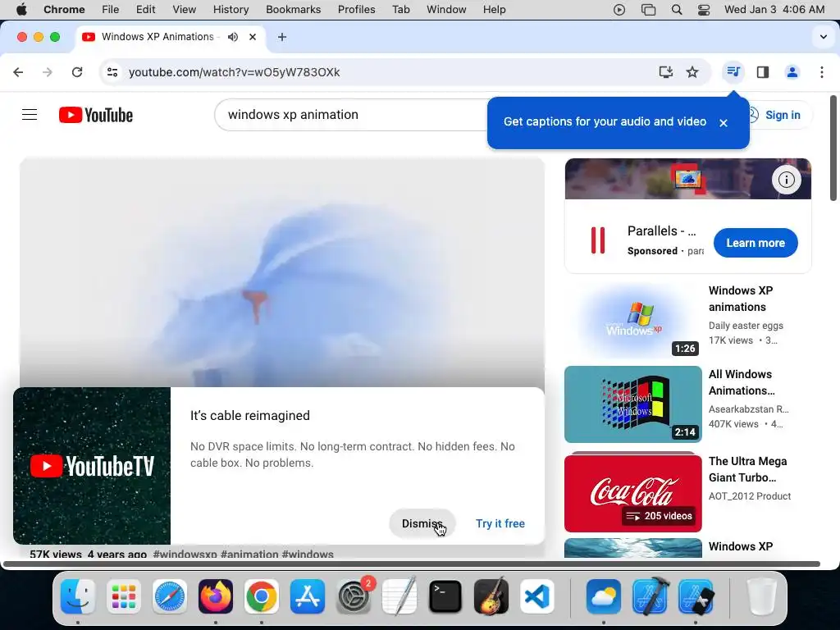Screen dimensions: 840x630
Task: Click the All Windows Animations video title
Action: pos(742,382)
